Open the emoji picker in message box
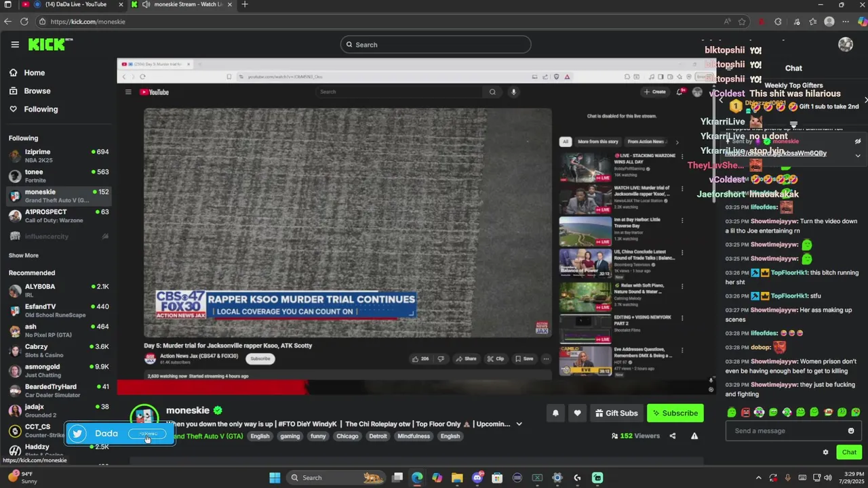Screen dimensions: 868x488 851,431
